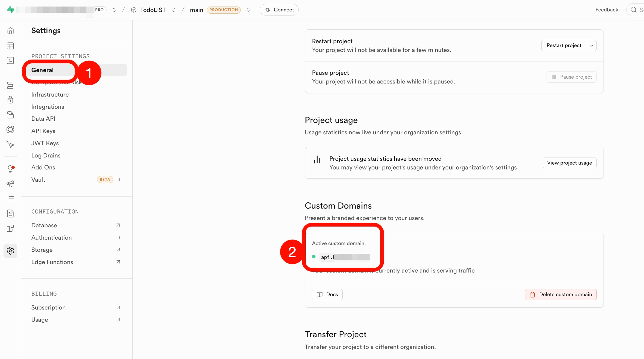Open the Table Editor sidebar icon
The height and width of the screenshot is (359, 644).
(10, 46)
